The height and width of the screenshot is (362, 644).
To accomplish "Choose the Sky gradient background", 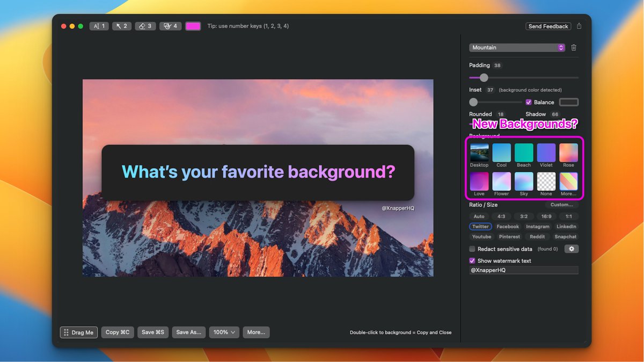I will pos(524,182).
